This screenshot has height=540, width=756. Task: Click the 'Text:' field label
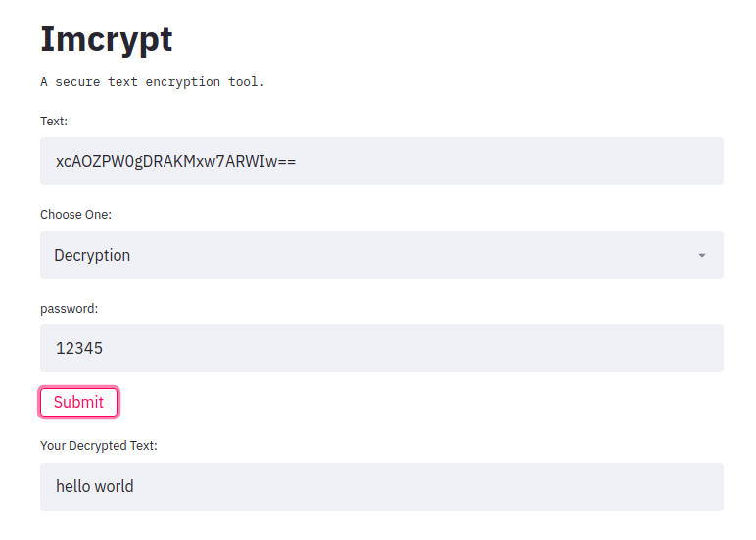pyautogui.click(x=54, y=122)
